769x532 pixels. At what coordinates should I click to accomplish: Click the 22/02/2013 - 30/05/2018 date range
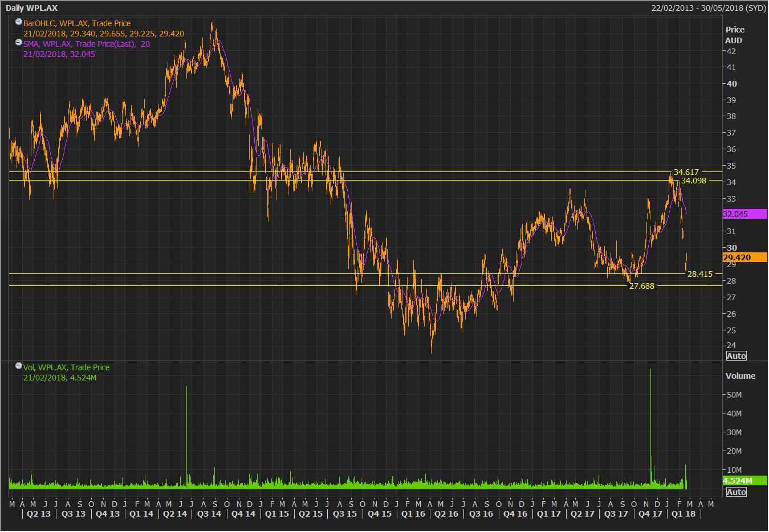coord(709,8)
